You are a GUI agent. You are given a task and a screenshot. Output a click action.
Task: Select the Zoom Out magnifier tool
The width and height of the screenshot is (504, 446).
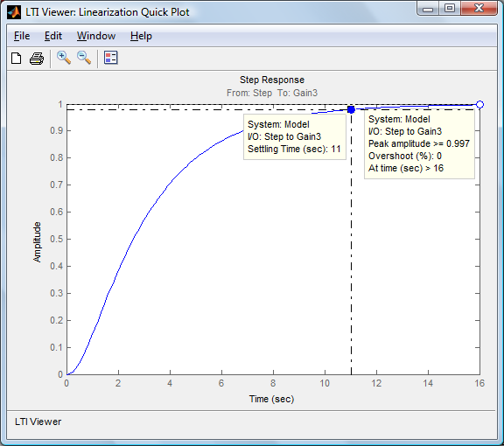tap(84, 58)
